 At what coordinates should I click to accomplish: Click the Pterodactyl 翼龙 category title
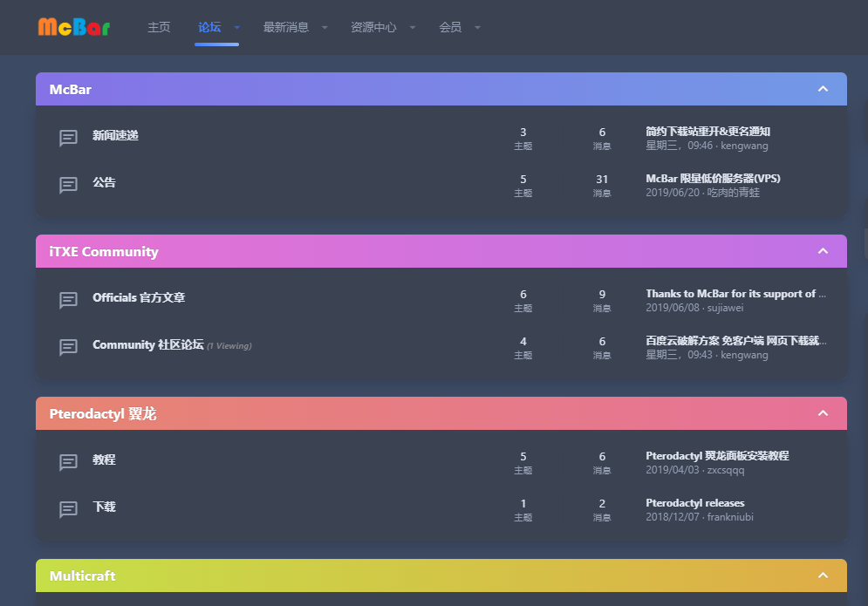[x=103, y=413]
